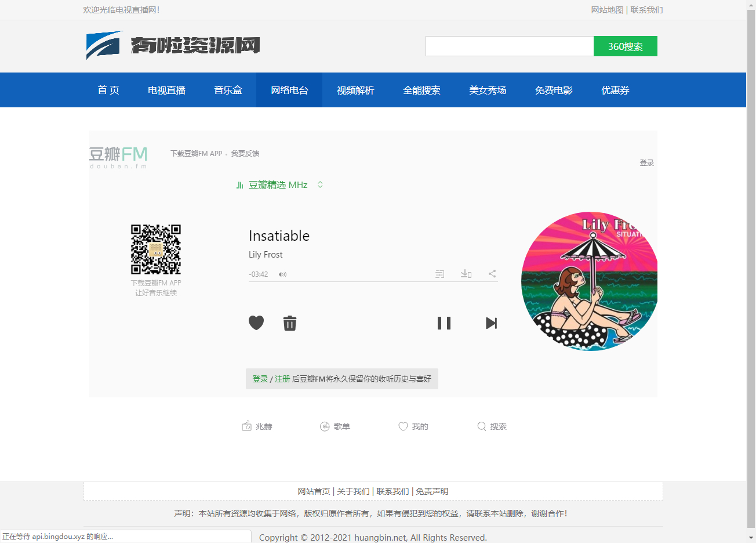Open the 兆赫 tab
This screenshot has height=543, width=756.
pyautogui.click(x=257, y=426)
